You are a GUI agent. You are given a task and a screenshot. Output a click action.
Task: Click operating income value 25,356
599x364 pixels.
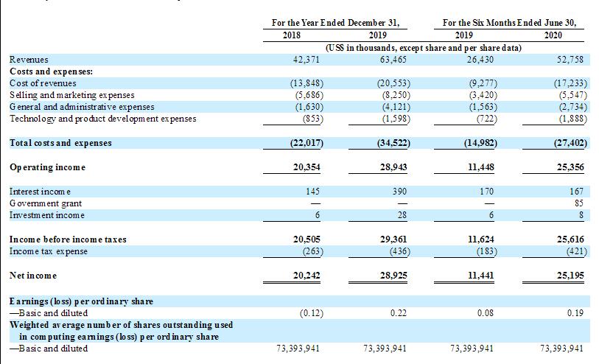pos(571,167)
